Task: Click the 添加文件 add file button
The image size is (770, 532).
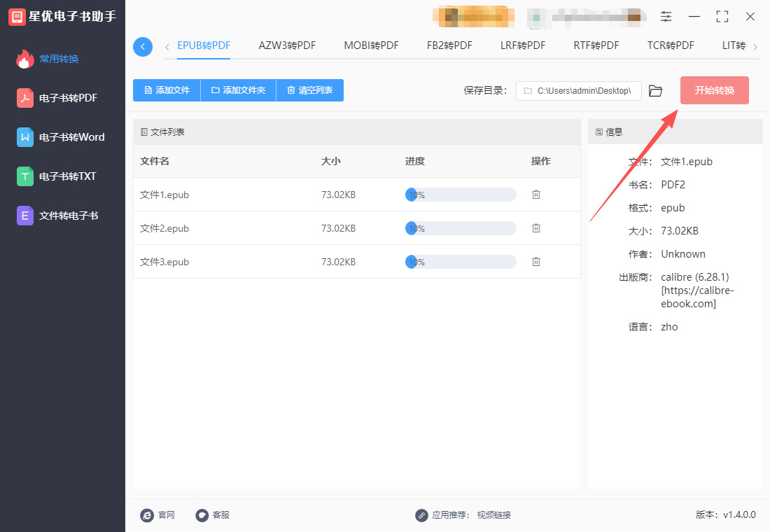Action: [x=167, y=90]
